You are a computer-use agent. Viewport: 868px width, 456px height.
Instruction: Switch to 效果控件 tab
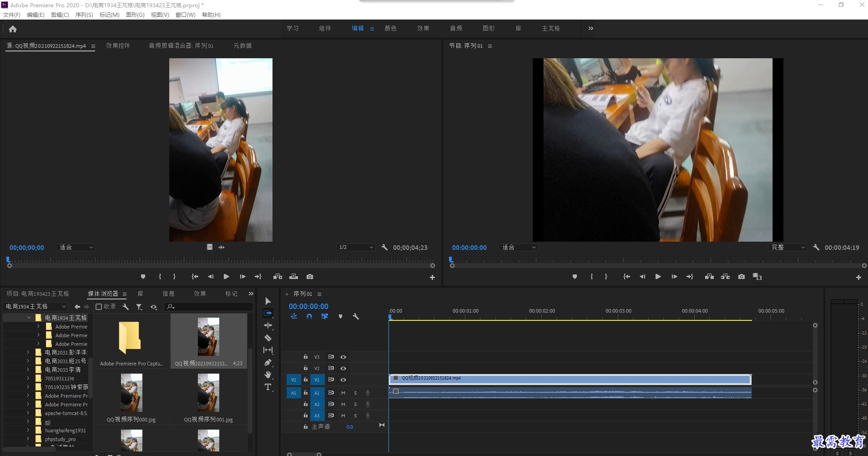[x=118, y=46]
